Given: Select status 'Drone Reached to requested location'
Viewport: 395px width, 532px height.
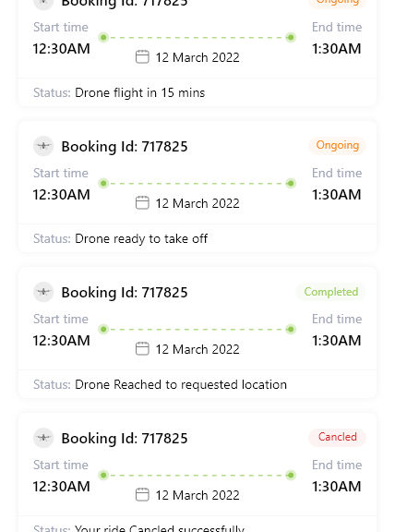Looking at the screenshot, I should coord(181,385).
